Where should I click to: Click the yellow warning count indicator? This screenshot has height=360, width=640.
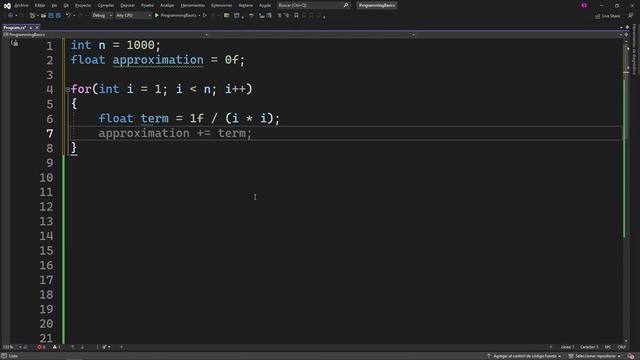click(56, 347)
